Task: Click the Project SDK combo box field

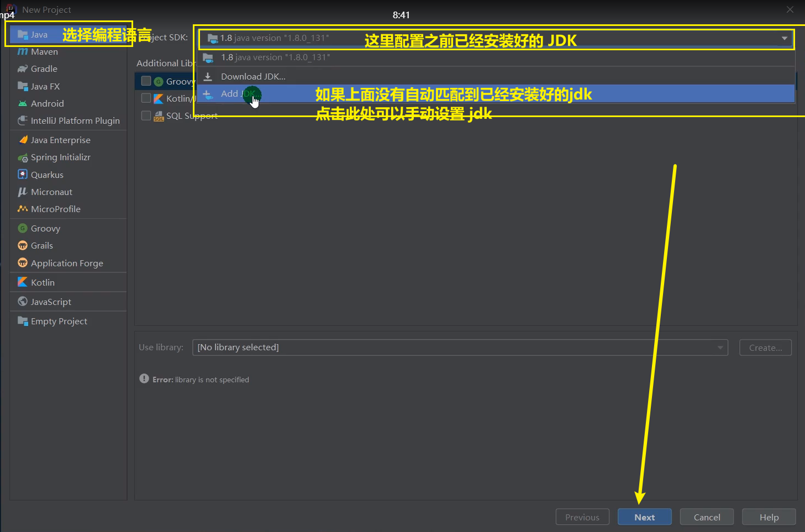Action: point(496,38)
